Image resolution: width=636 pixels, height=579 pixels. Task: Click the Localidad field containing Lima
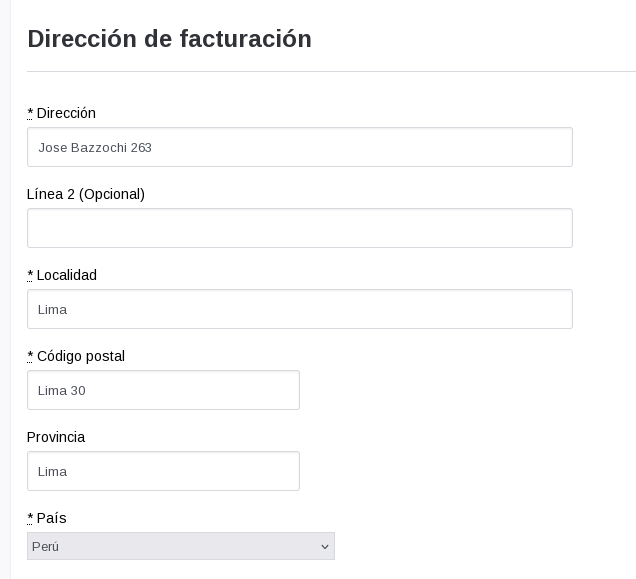click(x=299, y=309)
